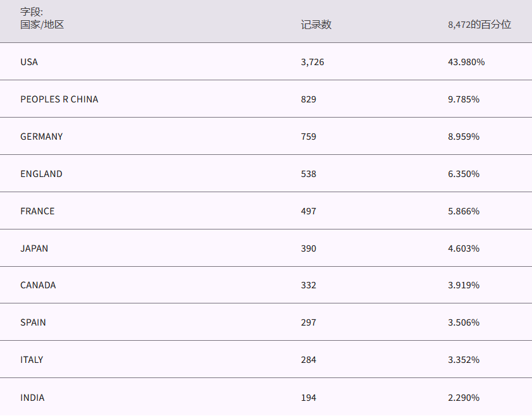Click the 6.350% percentage for England
Viewport: 532px width, 416px height.
point(464,174)
